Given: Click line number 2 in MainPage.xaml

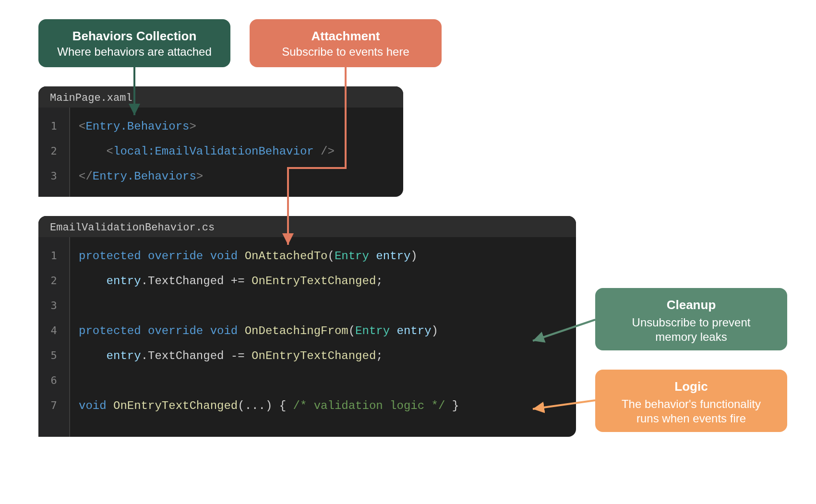Looking at the screenshot, I should [54, 151].
